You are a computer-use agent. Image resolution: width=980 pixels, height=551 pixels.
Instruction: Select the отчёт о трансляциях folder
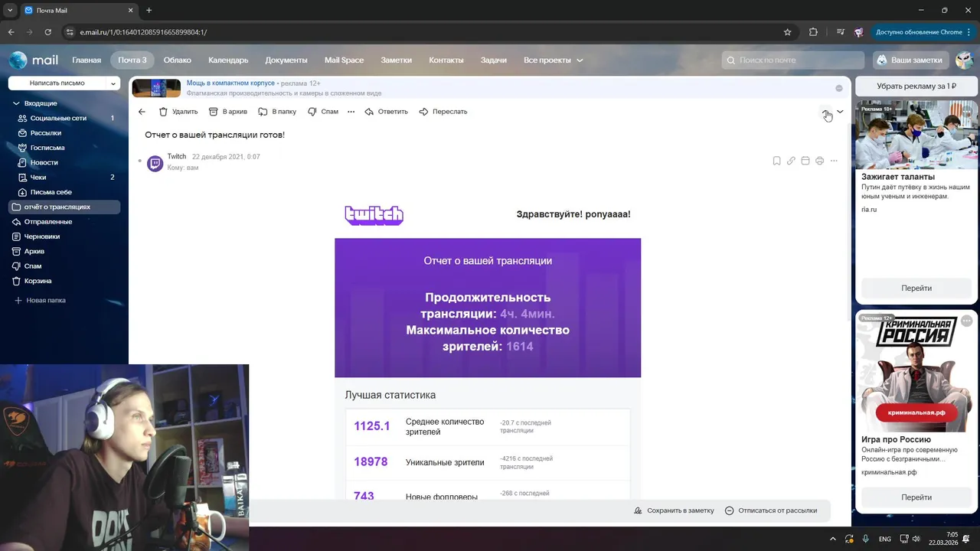[64, 207]
